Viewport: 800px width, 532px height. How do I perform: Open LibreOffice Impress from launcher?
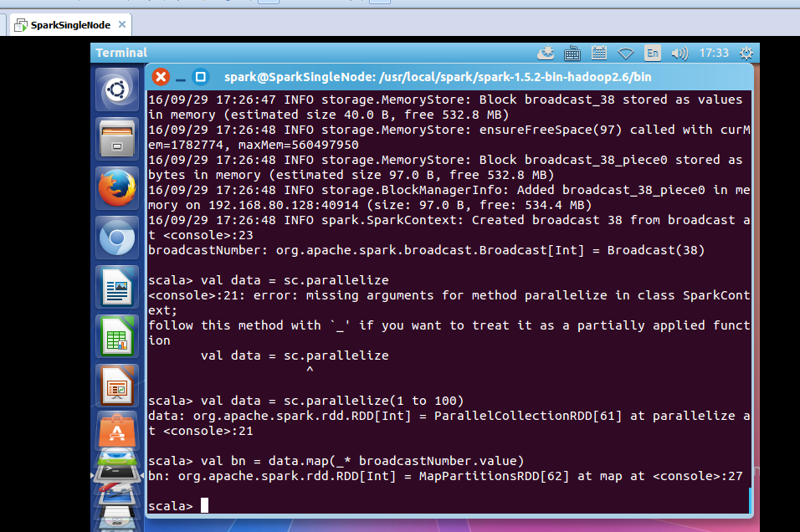point(117,386)
